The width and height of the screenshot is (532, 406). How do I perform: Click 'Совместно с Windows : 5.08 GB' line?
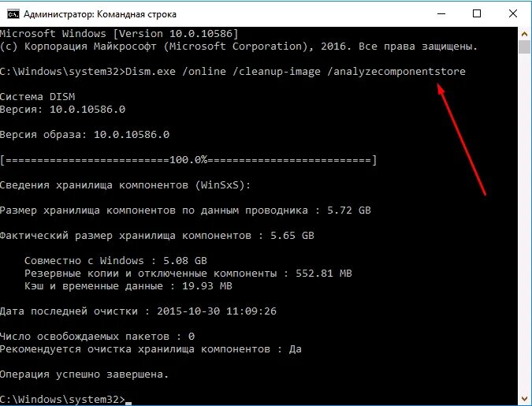coord(116,261)
